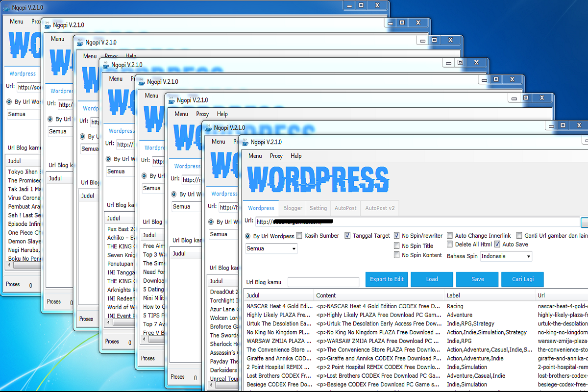Open Proxy menu in the window behind the DreadOut window
588x392 pixels.
202,114
